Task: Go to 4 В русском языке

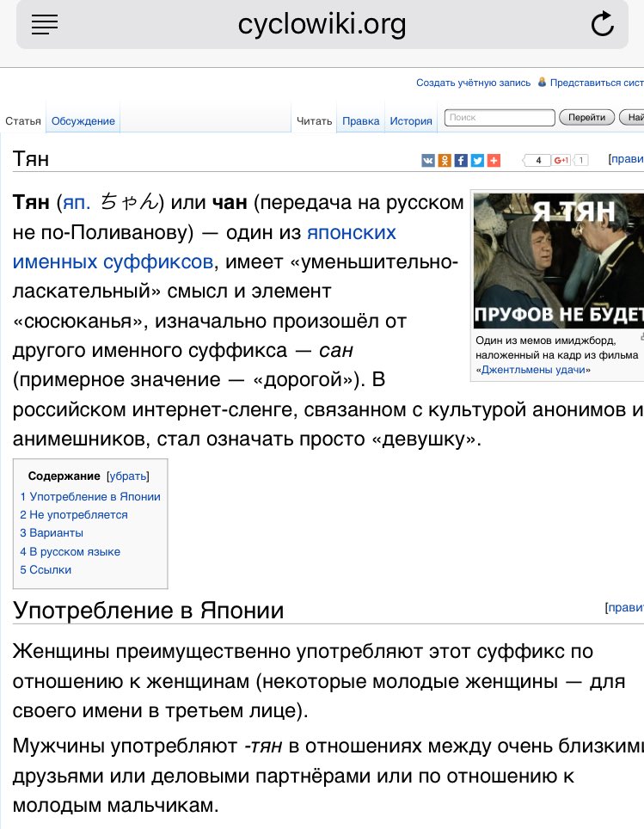Action: click(71, 551)
